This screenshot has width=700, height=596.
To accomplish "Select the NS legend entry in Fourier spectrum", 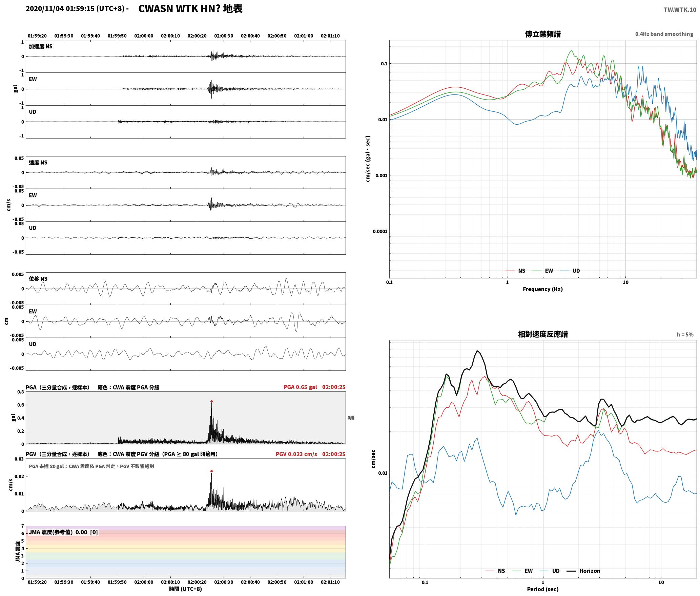I will tap(515, 271).
